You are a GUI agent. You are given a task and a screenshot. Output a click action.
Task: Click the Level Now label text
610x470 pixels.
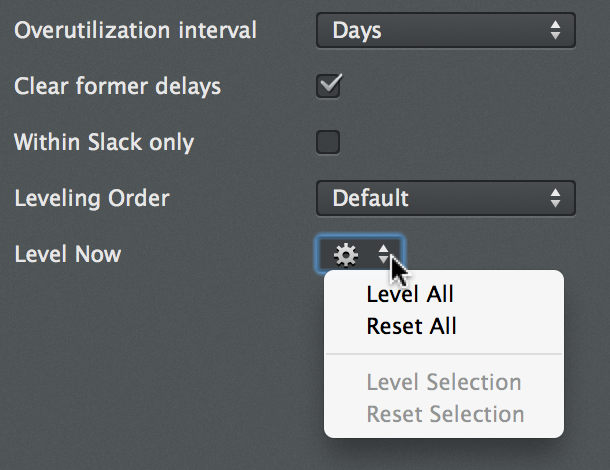68,254
